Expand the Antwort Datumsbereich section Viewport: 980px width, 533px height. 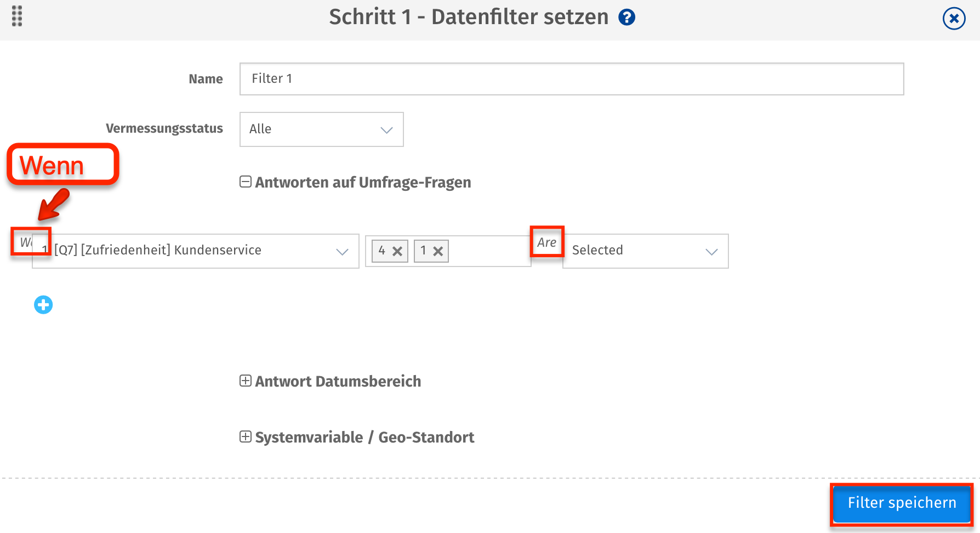point(246,381)
